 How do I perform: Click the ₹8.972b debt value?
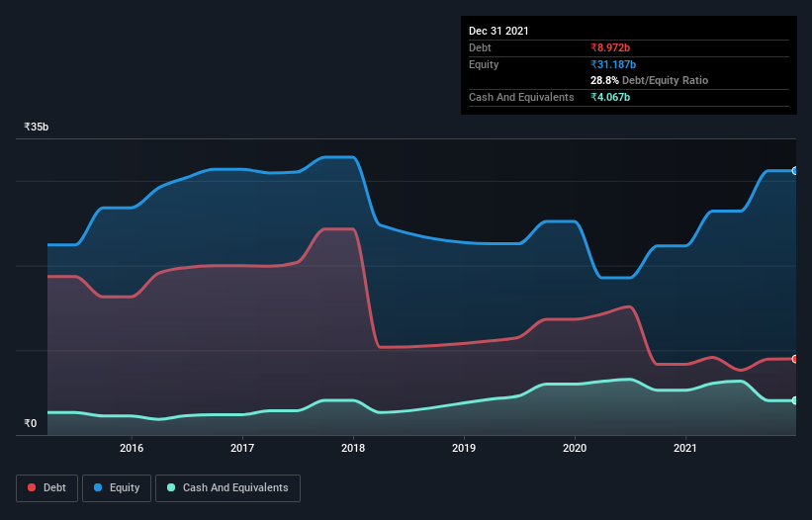click(x=610, y=47)
